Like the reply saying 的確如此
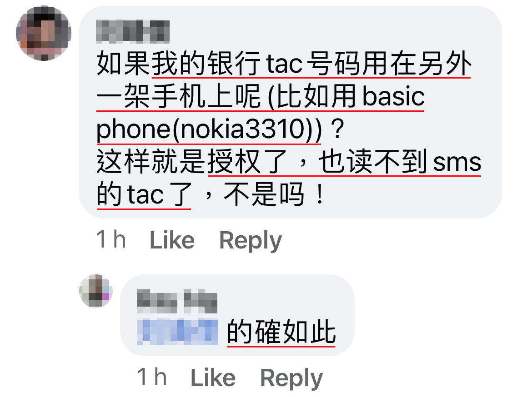The width and height of the screenshot is (532, 397). click(x=213, y=377)
